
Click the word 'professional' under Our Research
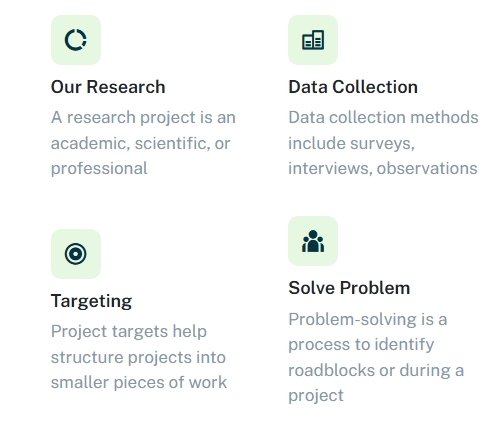(x=99, y=169)
